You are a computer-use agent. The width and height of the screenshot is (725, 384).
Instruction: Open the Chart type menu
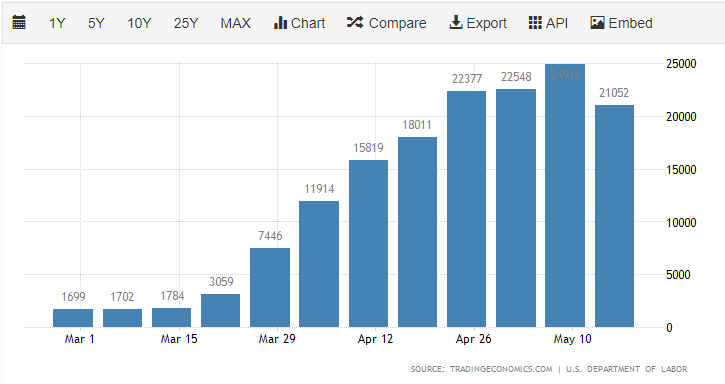pyautogui.click(x=300, y=23)
